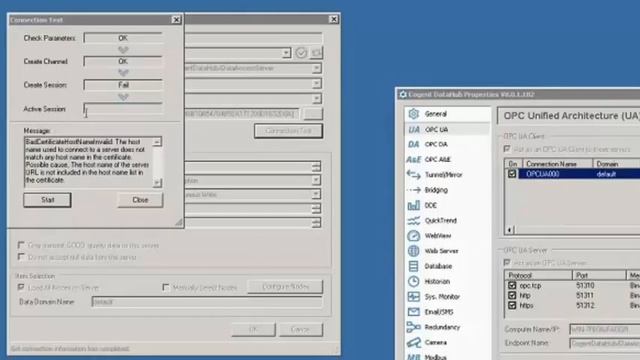This screenshot has height=360, width=640.
Task: Open the second dropdown below the endpoint field
Action: 316,98
